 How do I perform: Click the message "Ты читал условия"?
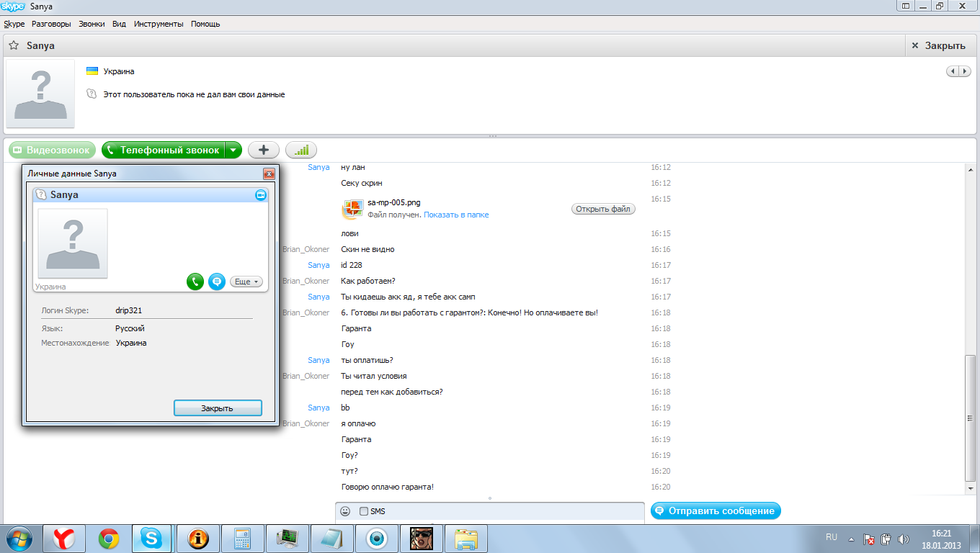pos(374,376)
